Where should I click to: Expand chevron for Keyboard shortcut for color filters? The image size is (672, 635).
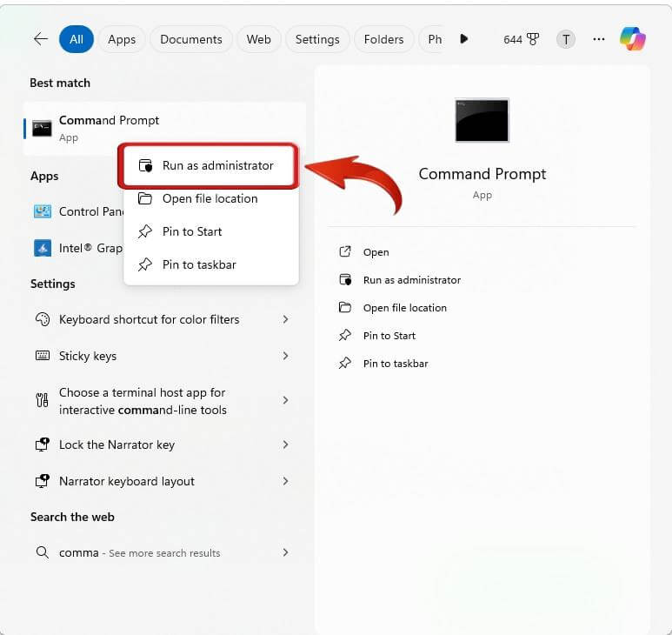285,319
